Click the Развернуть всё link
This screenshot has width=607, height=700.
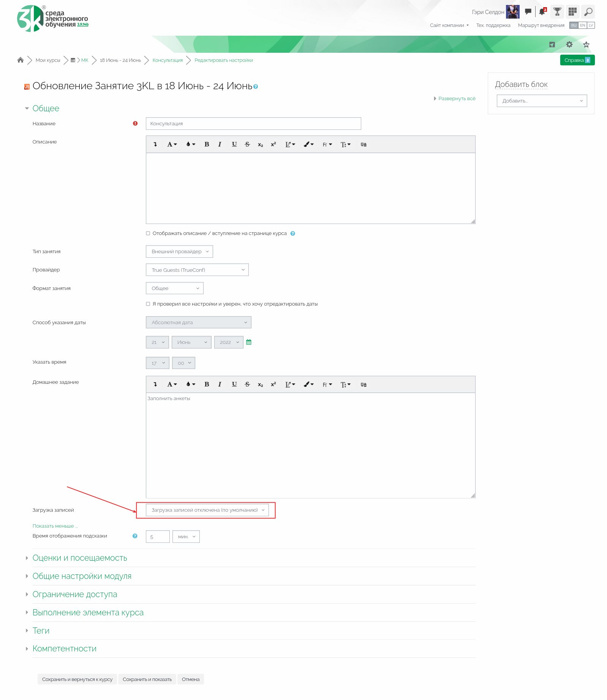coord(457,99)
